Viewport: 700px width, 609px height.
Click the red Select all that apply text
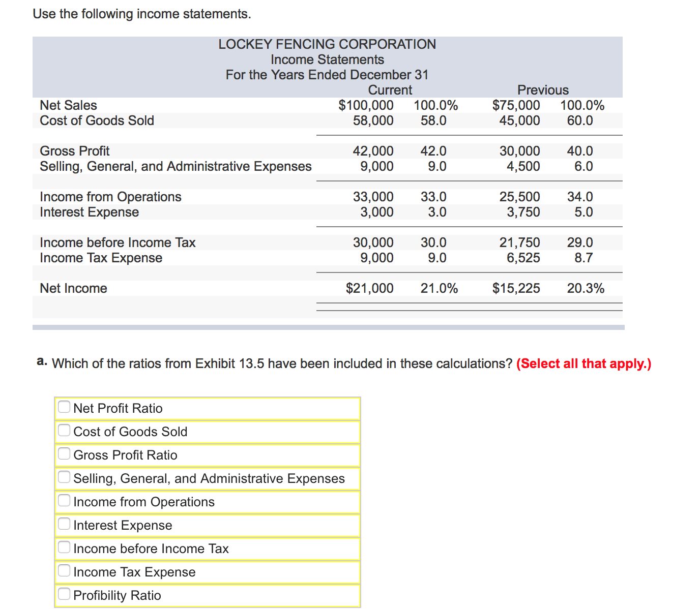(x=584, y=363)
